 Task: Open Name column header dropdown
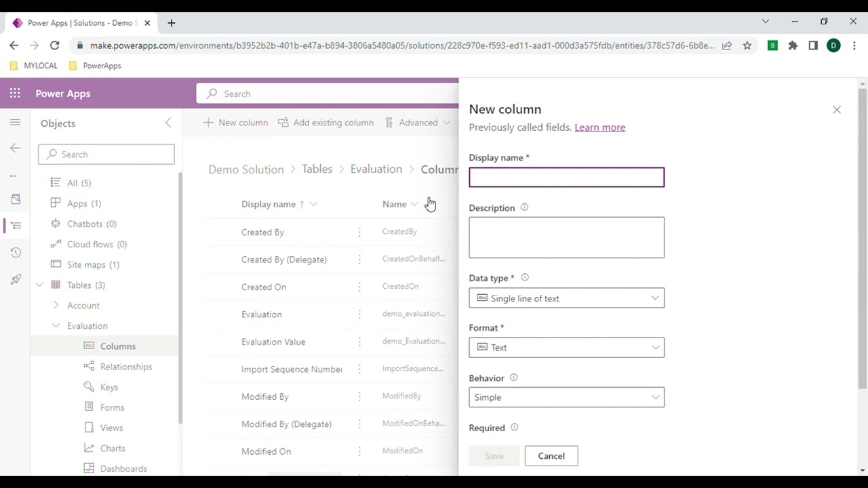[x=414, y=204]
